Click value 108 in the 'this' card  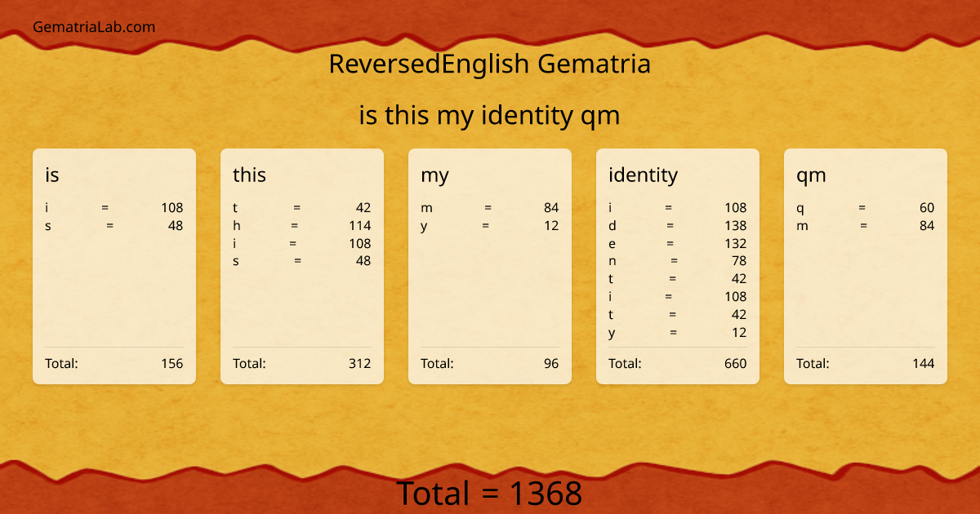point(360,243)
